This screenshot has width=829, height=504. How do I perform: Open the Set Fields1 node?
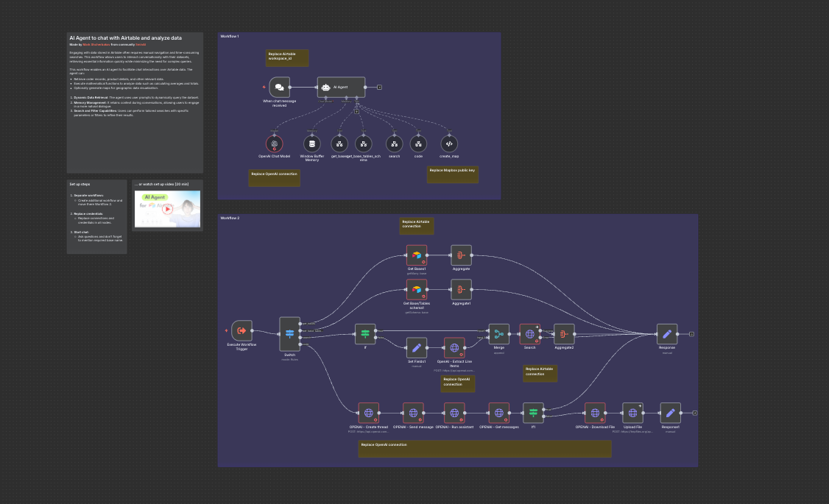coord(417,347)
